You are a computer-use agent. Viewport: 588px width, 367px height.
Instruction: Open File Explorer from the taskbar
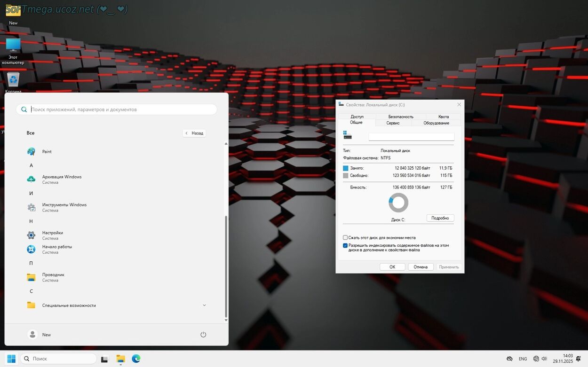click(x=120, y=359)
